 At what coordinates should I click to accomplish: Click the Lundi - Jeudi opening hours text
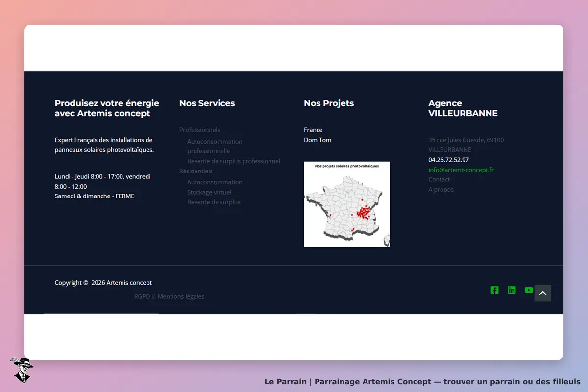click(103, 181)
